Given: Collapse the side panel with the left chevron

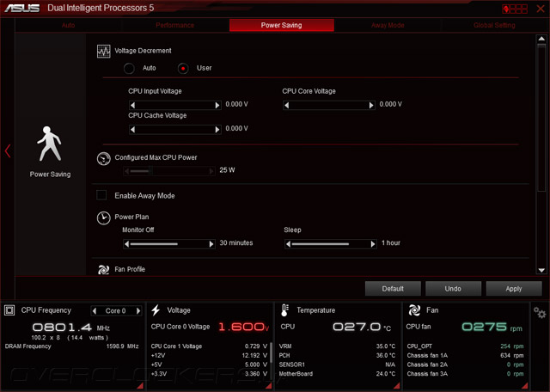Looking at the screenshot, I should coord(8,151).
